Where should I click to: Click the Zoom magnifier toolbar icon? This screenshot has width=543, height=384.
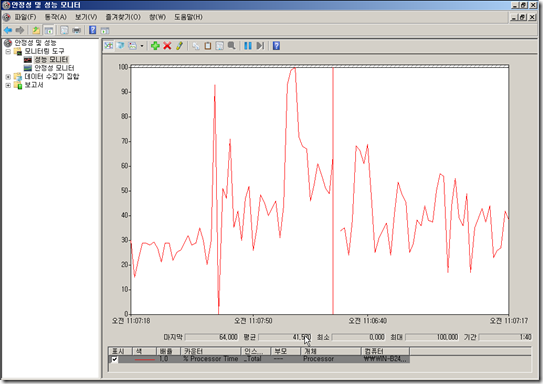coord(231,46)
